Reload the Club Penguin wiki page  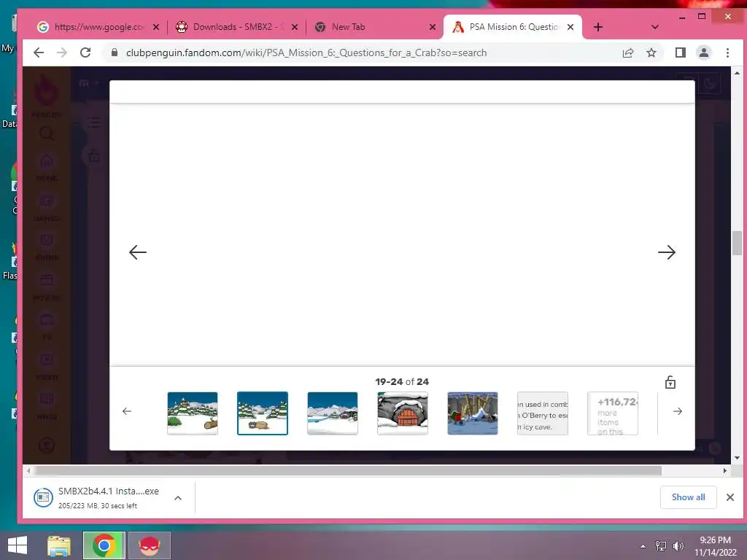[x=85, y=52]
